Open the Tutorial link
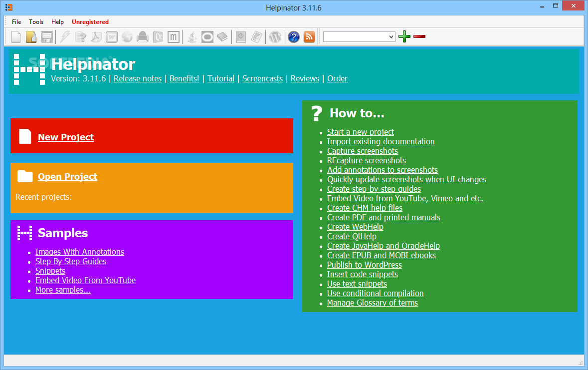 click(x=221, y=78)
